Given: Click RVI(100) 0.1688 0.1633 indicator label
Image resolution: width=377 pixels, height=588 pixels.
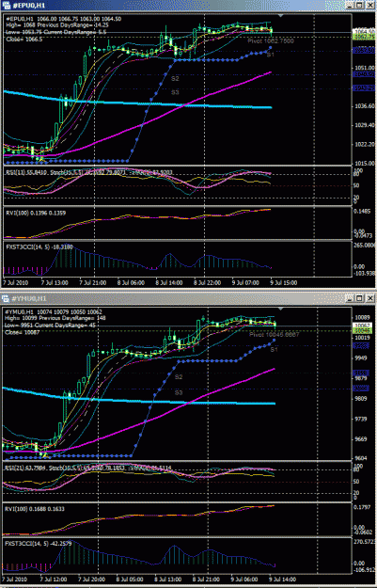Looking at the screenshot, I should tap(35, 509).
